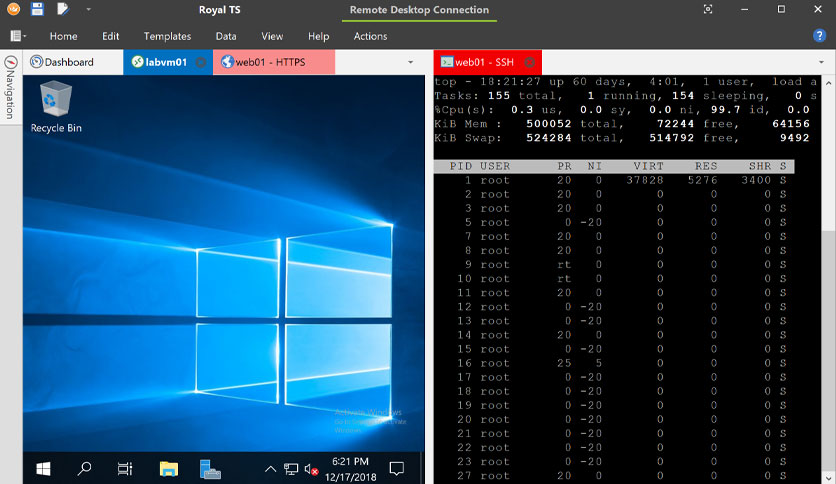The height and width of the screenshot is (484, 836).
Task: Open the Actions ribbon tab
Action: tap(370, 36)
